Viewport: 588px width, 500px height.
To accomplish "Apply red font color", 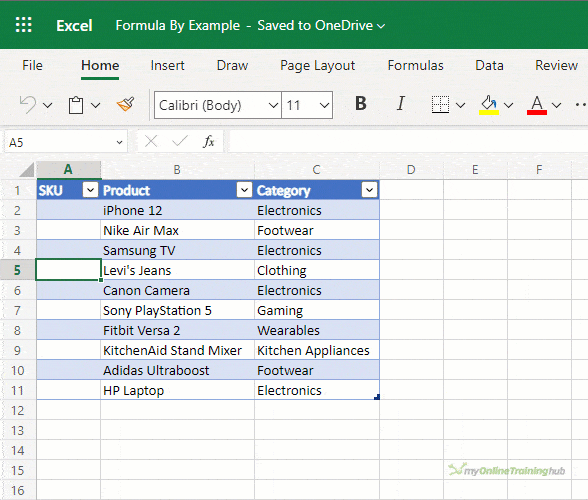I will [537, 105].
